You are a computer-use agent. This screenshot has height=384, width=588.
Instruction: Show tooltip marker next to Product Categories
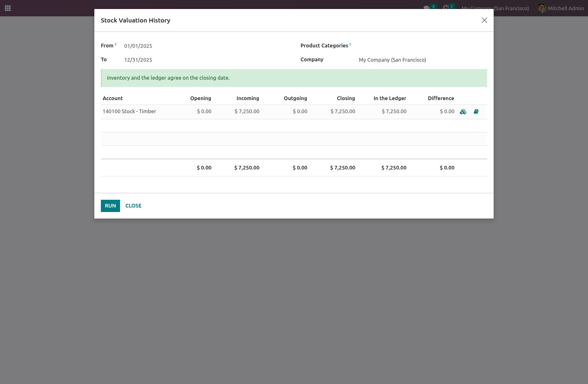pos(350,44)
